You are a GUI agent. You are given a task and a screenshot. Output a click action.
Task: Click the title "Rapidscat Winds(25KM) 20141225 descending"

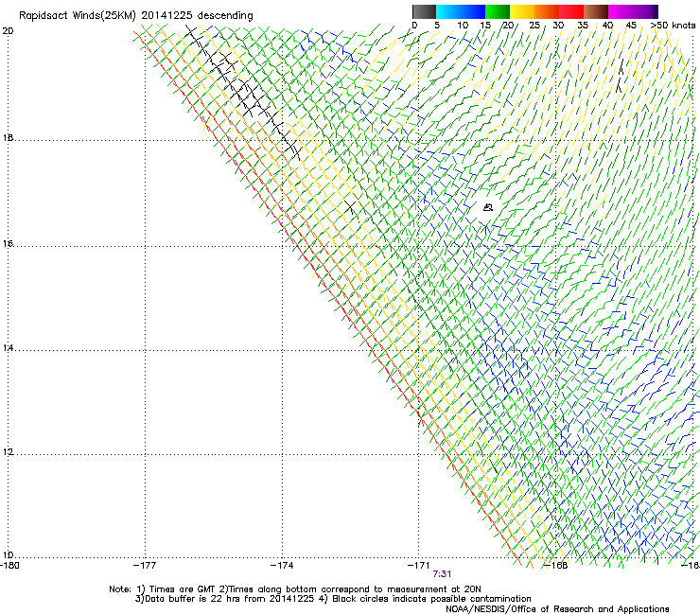point(135,16)
